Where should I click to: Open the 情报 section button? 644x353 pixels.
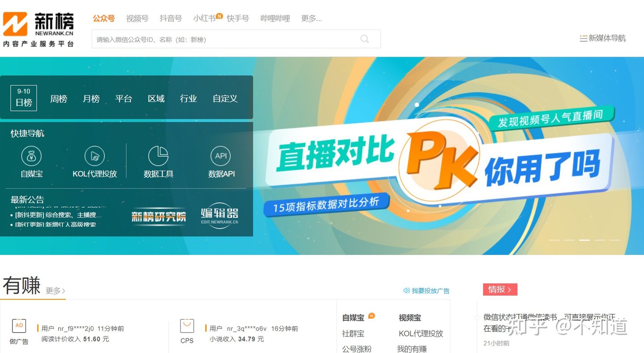pos(500,289)
